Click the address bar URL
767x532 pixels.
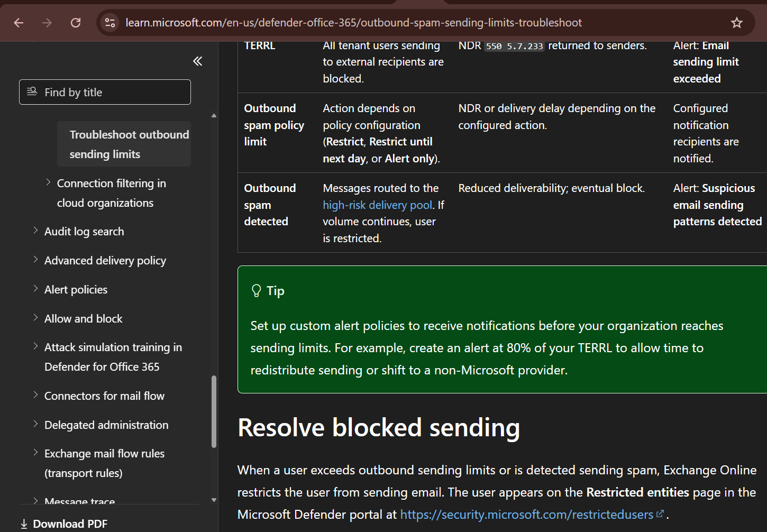[353, 23]
